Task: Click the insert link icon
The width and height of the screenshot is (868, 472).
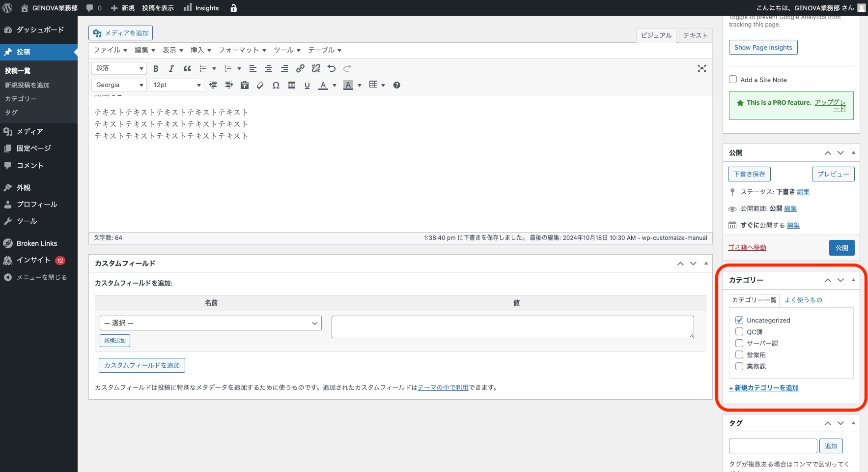Action: (300, 68)
